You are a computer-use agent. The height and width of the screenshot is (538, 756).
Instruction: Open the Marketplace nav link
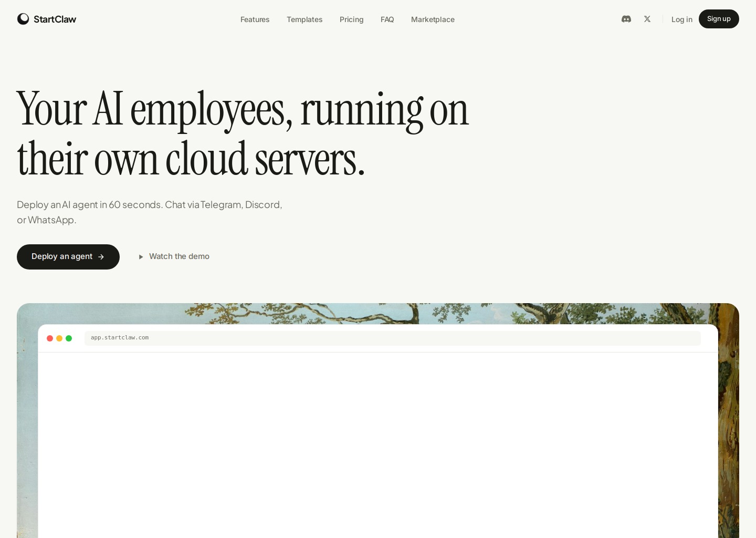pyautogui.click(x=433, y=19)
